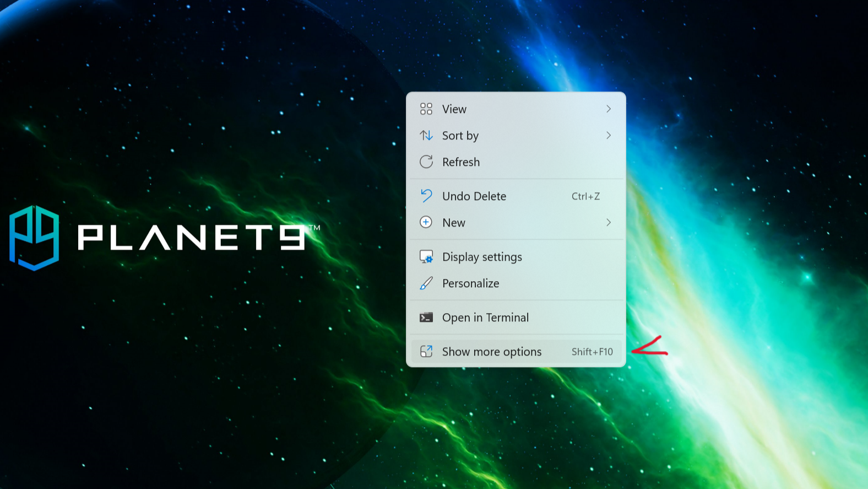
Task: Open the New menu entry
Action: pyautogui.click(x=516, y=223)
